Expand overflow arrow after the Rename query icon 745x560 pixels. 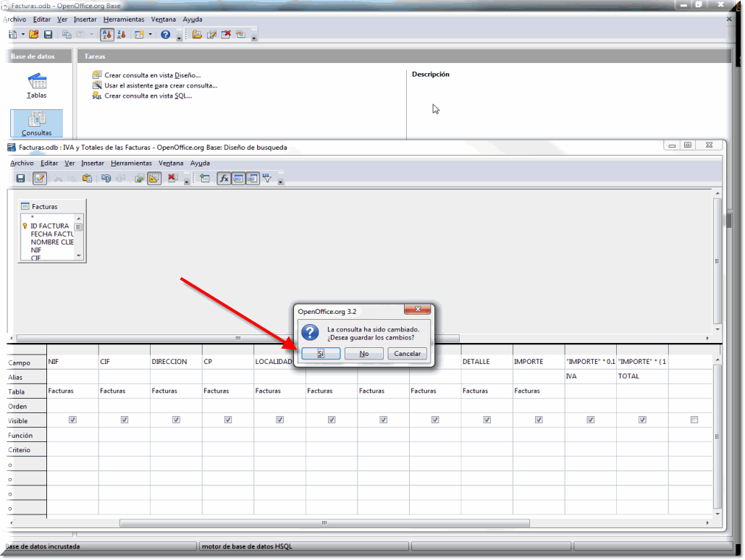pos(254,37)
